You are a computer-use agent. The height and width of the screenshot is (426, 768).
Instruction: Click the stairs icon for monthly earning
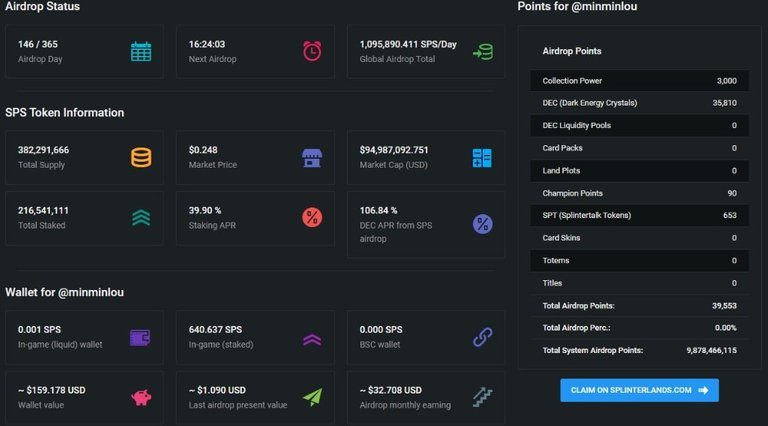pyautogui.click(x=482, y=397)
